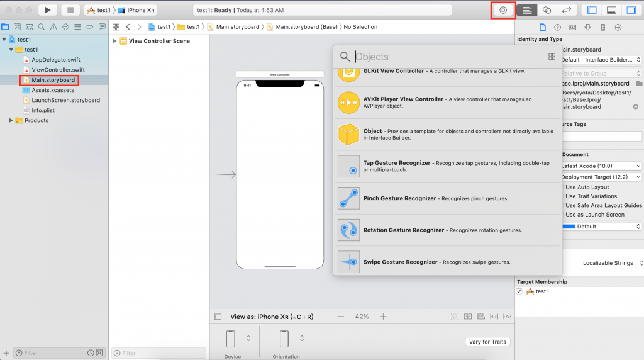Toggle library grid view icon
Viewport: 644px width, 360px height.
pyautogui.click(x=552, y=57)
